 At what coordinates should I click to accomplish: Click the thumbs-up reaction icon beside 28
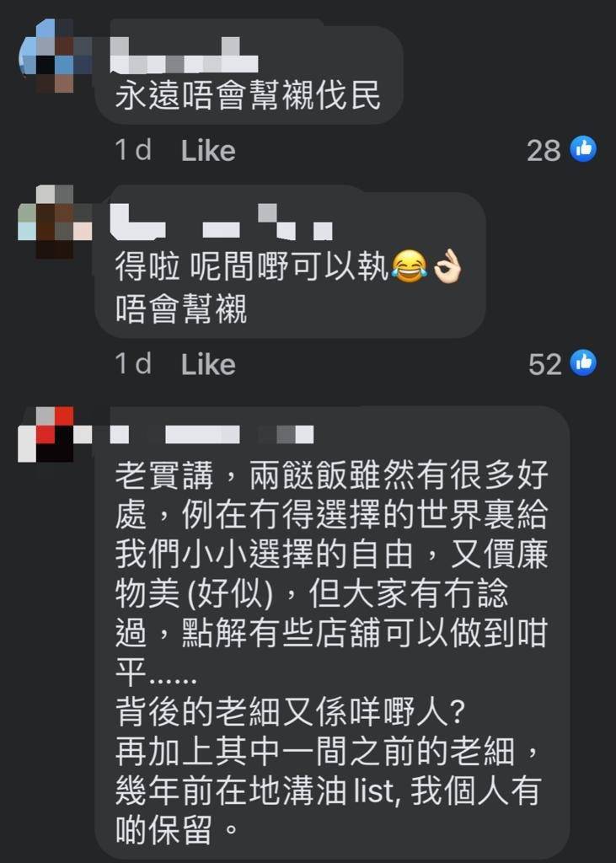point(583,148)
